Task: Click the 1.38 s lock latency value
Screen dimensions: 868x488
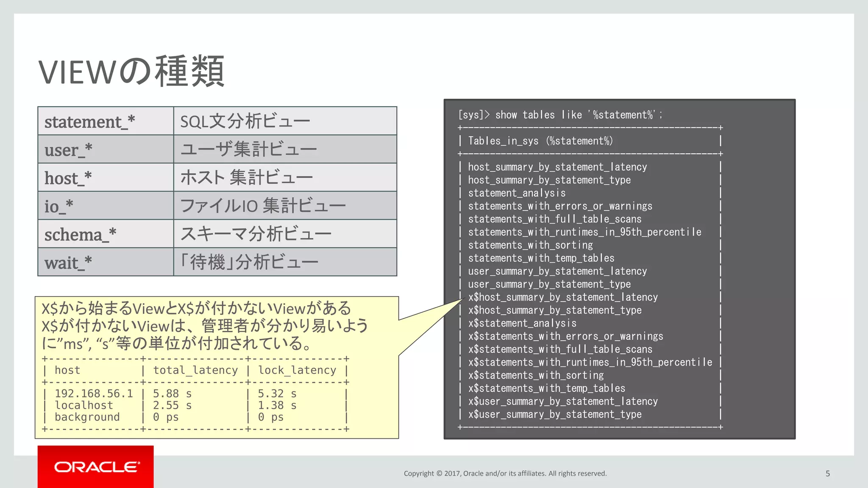Action: pyautogui.click(x=278, y=405)
